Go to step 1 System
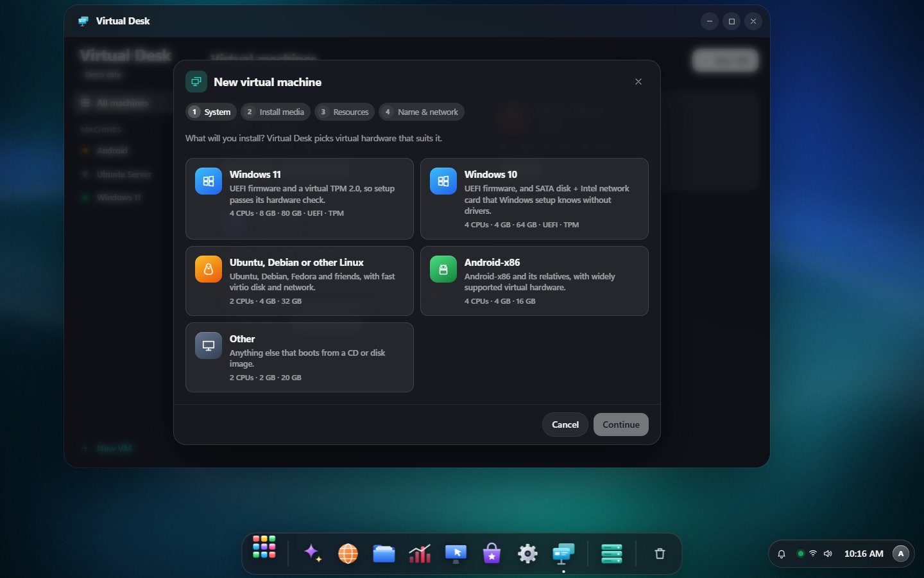 [x=211, y=112]
